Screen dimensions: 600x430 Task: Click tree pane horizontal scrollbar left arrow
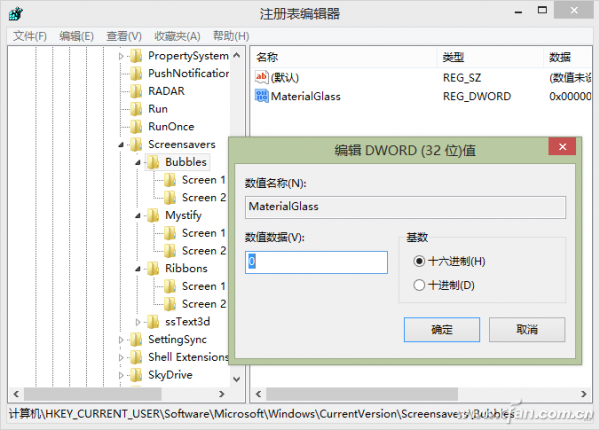(x=16, y=394)
